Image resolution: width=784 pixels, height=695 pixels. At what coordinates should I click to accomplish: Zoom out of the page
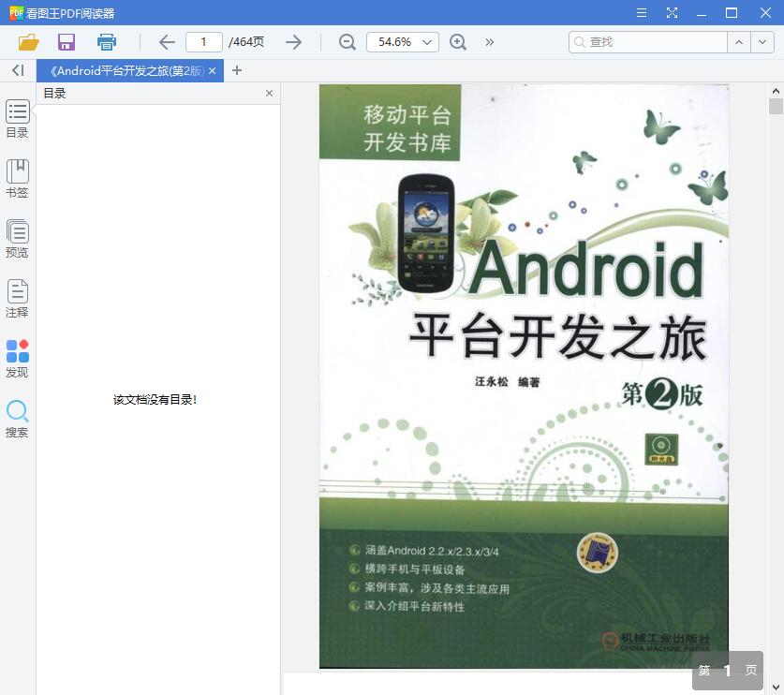[346, 42]
